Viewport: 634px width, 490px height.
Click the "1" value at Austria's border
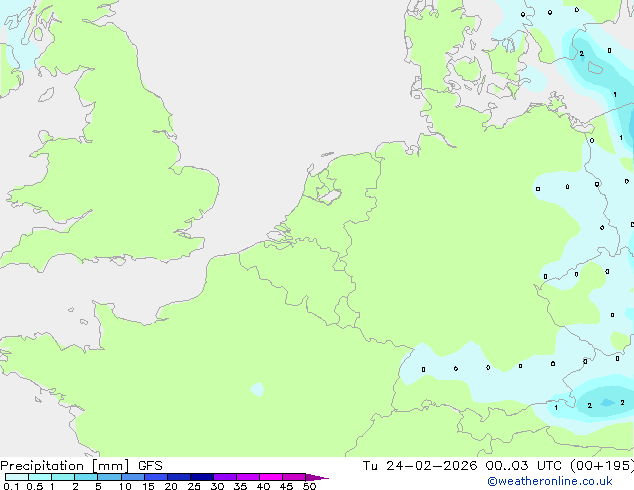[x=556, y=408]
